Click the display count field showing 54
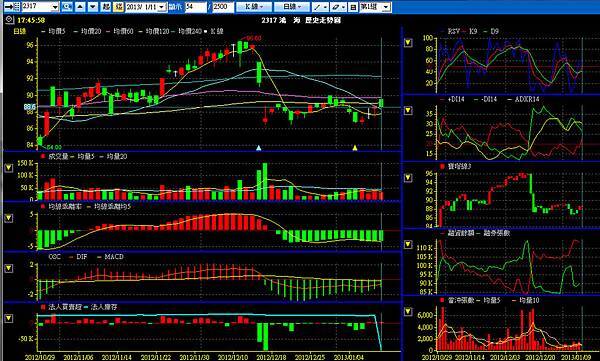Screen dimensions: 600x361 pyautogui.click(x=196, y=7)
